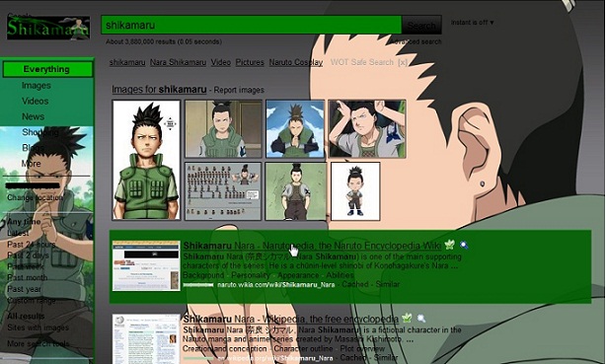
Task: Switch to Videos search category
Action: click(x=35, y=101)
